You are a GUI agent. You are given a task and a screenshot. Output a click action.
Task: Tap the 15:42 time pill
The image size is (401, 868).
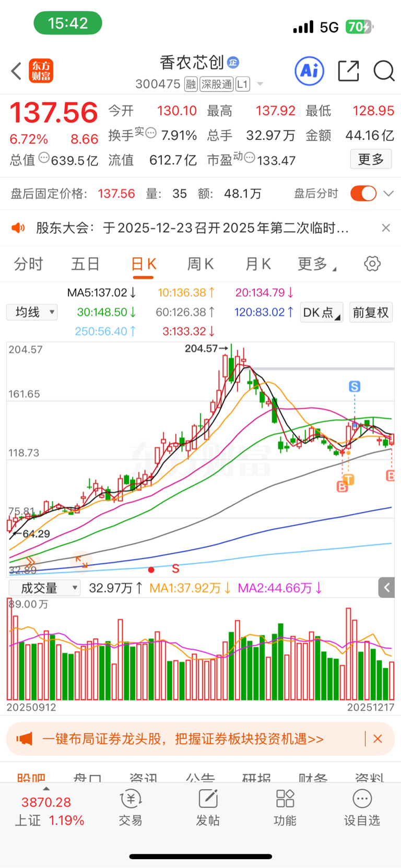point(68,23)
